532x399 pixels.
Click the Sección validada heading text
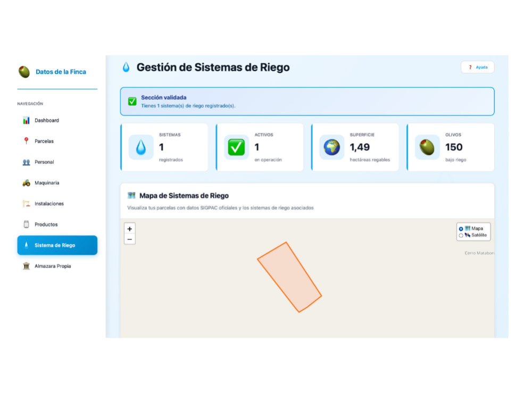tap(163, 97)
